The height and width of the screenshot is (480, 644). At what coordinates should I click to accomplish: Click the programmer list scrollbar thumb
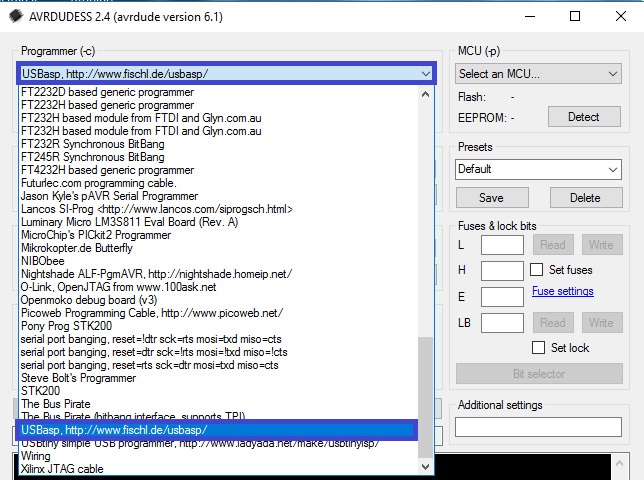point(426,397)
